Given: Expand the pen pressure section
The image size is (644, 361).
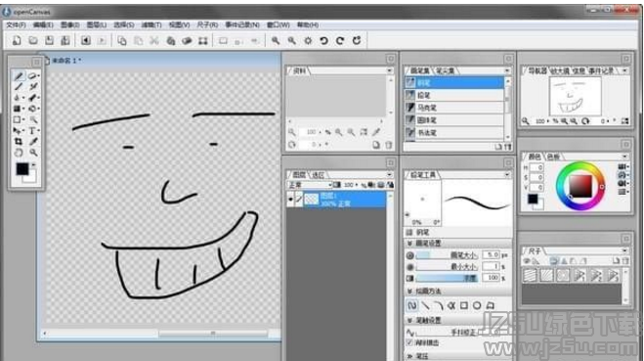Looking at the screenshot, I should click(409, 356).
